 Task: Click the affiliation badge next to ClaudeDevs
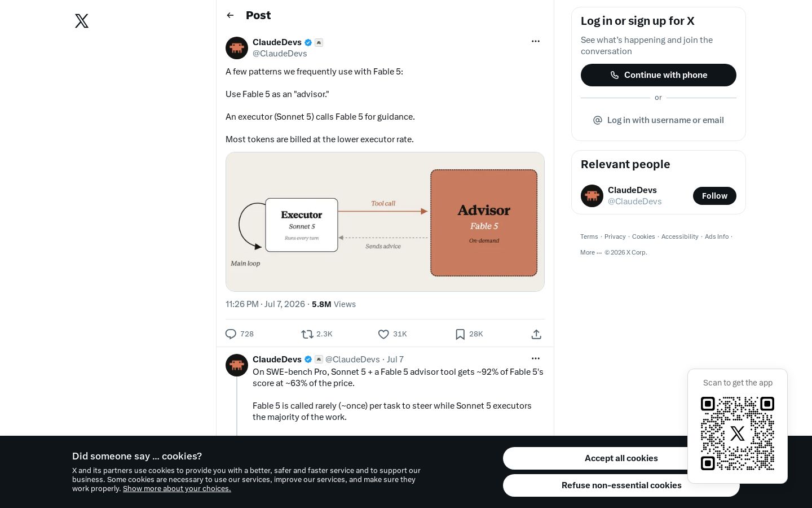coord(319,42)
